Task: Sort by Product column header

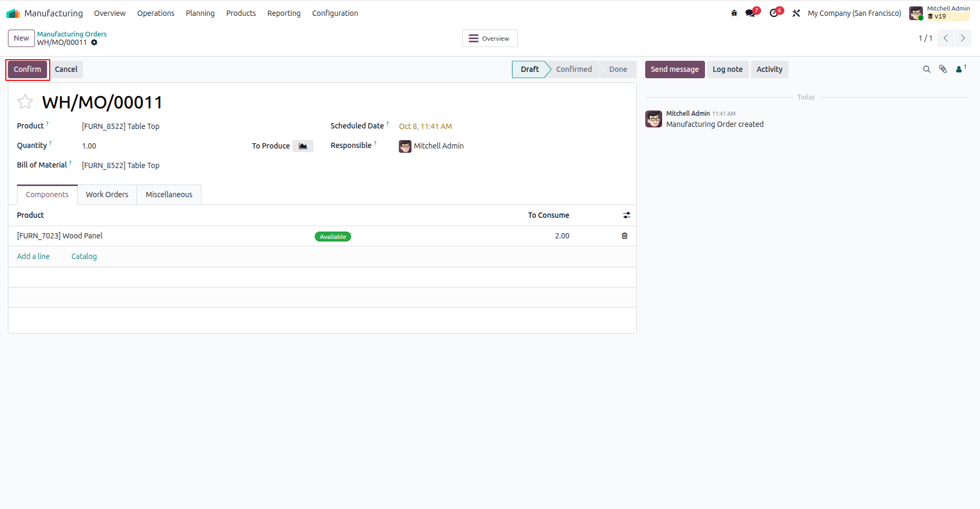Action: click(30, 215)
